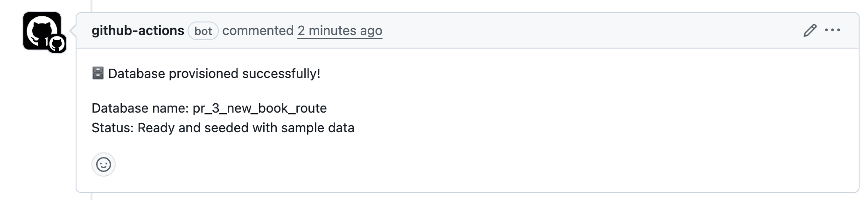Click the word "commented" in header

(x=258, y=31)
